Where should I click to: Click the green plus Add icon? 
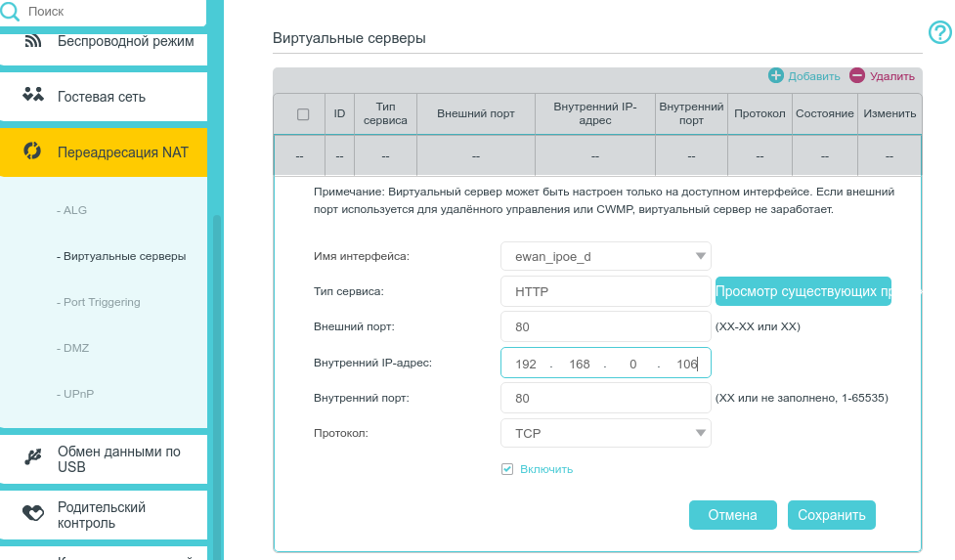point(776,75)
